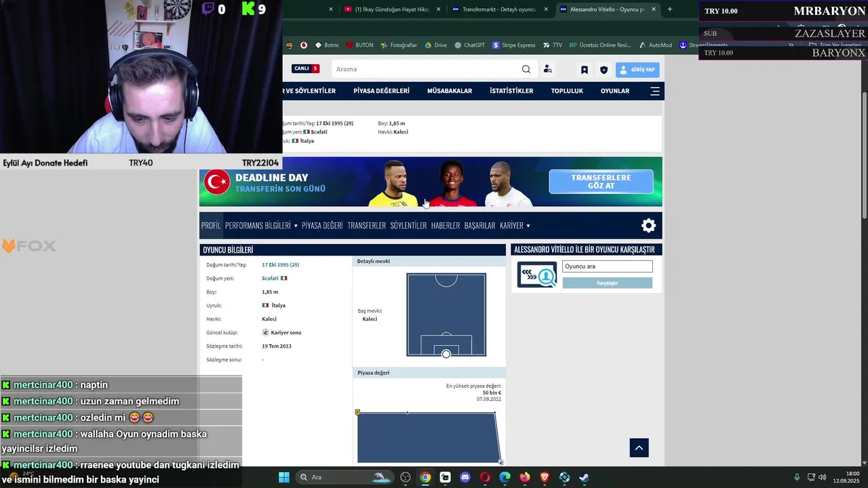Viewport: 868px width, 488px height.
Task: Open a new browser tab
Action: [x=670, y=9]
